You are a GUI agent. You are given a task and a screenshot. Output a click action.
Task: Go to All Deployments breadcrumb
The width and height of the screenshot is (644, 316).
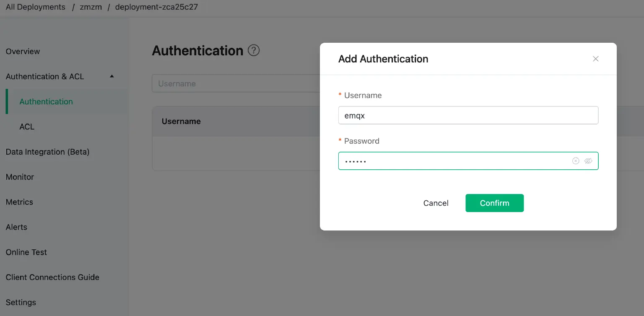(35, 7)
